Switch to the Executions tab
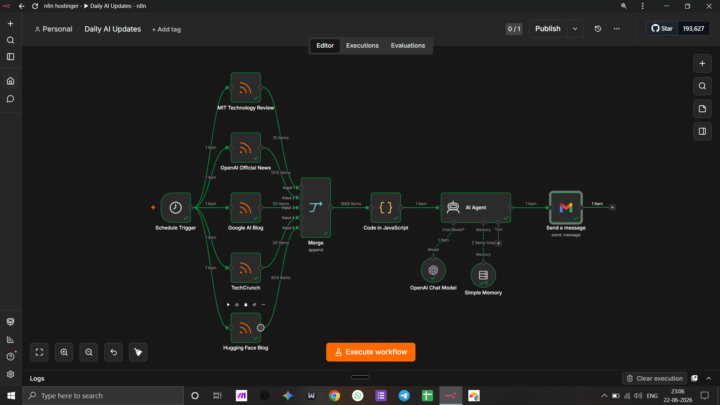The image size is (720, 405). [x=362, y=45]
